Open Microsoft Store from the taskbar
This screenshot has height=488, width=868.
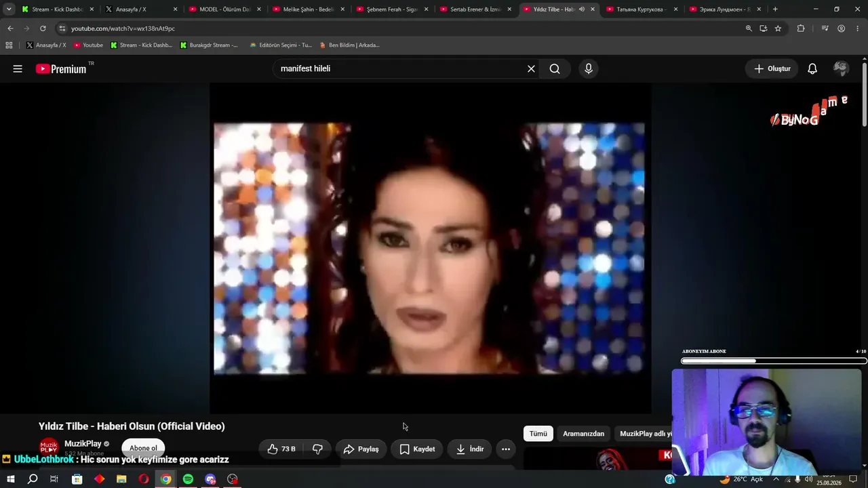[77, 479]
